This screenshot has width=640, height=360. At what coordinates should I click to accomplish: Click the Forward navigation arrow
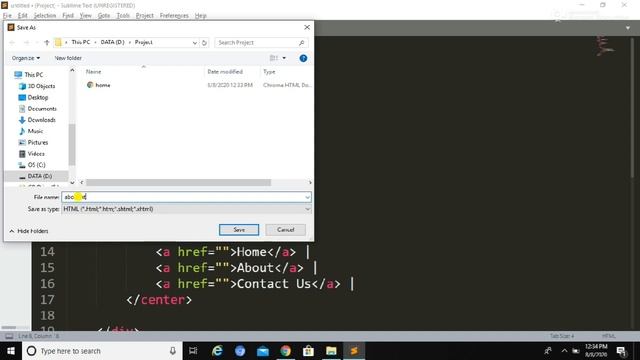click(26, 42)
